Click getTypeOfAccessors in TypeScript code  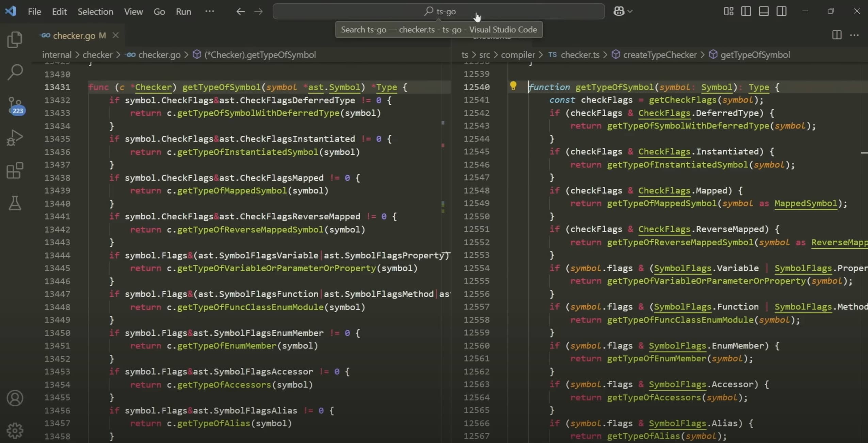click(x=654, y=397)
